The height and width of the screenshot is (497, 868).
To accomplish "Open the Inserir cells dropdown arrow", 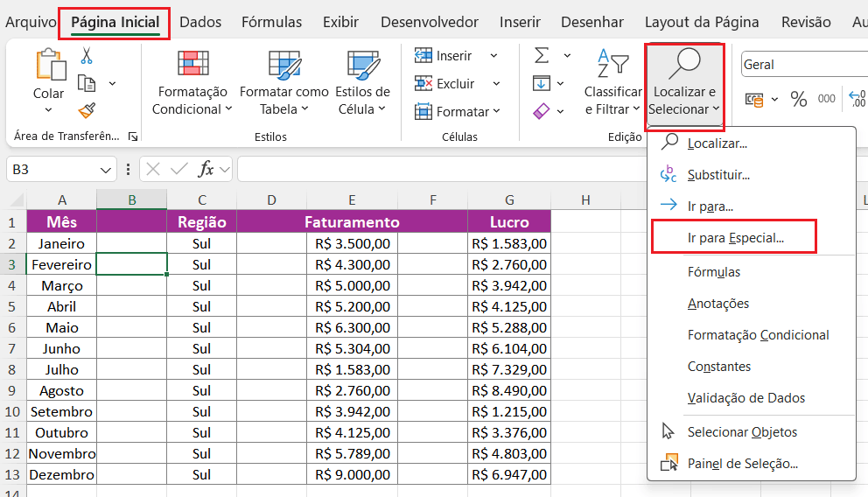I will click(x=493, y=56).
